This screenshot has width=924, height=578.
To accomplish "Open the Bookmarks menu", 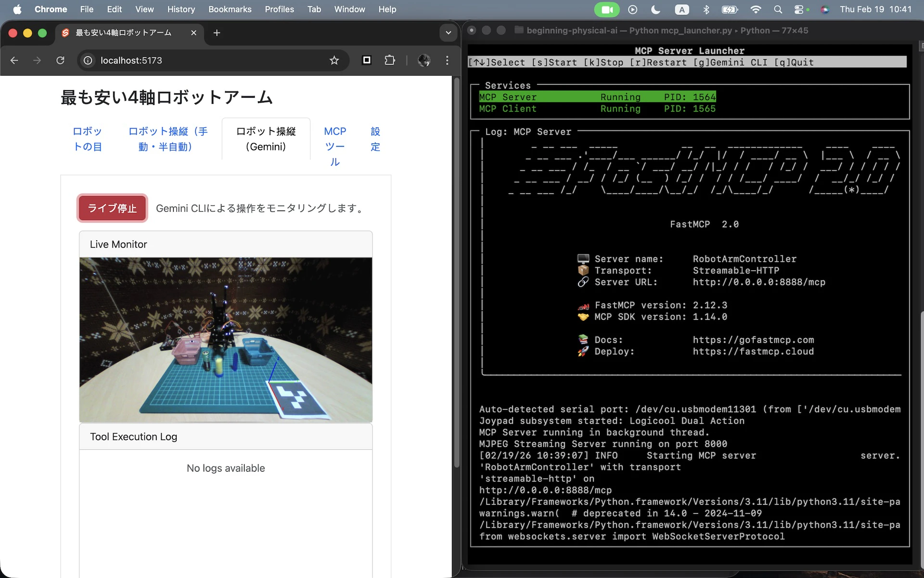I will 230,9.
